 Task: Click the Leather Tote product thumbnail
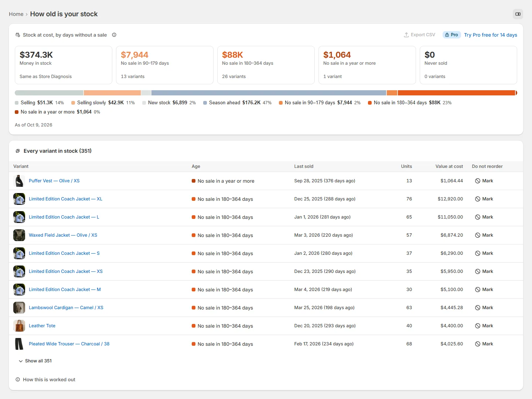tap(19, 326)
